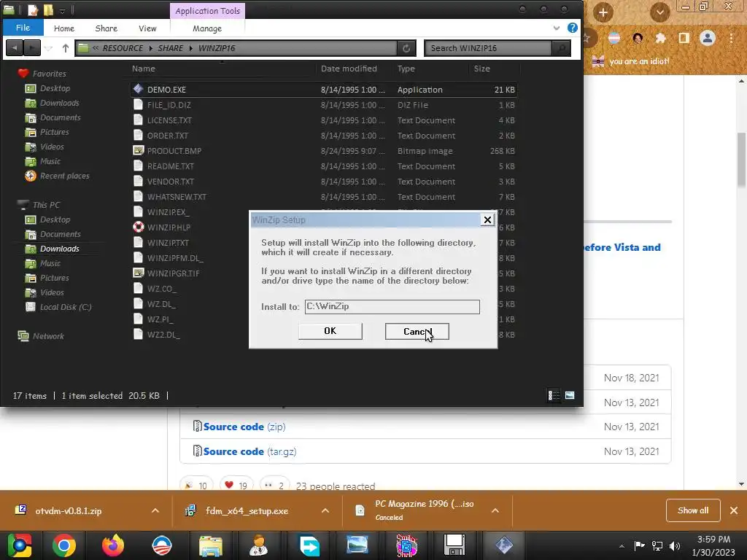Expand the Explorer ribbon chevron
Screen dimensions: 747x560
pos(556,28)
